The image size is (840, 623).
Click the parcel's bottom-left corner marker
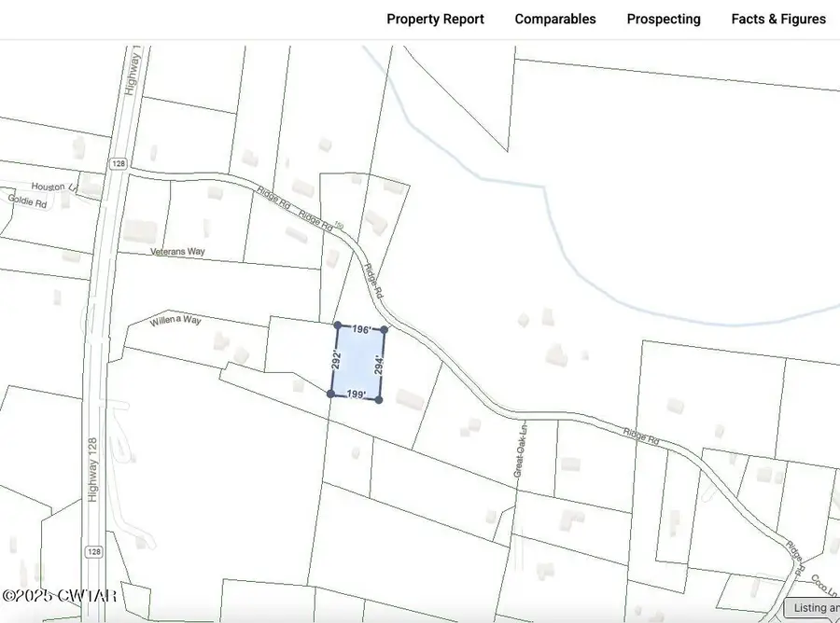pos(331,394)
